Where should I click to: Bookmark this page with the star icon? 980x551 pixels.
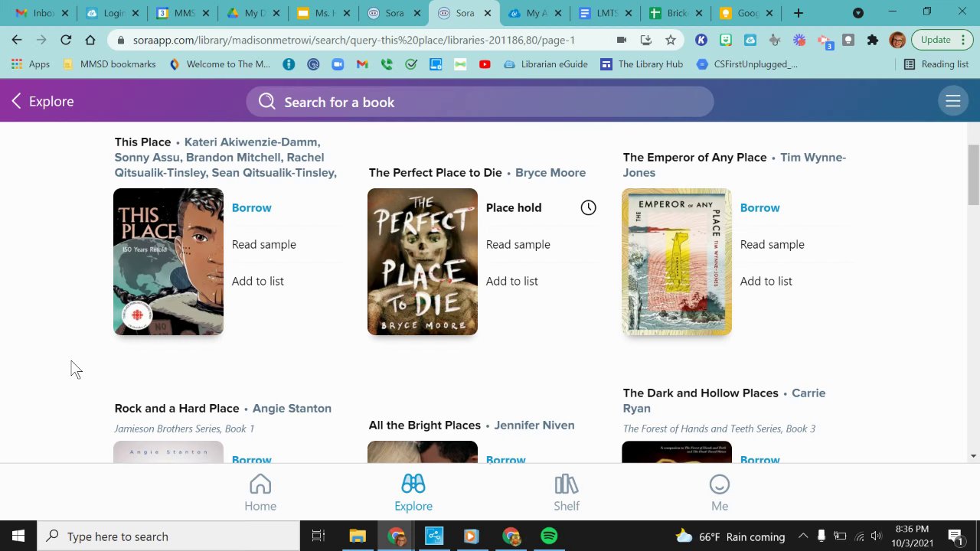[671, 40]
